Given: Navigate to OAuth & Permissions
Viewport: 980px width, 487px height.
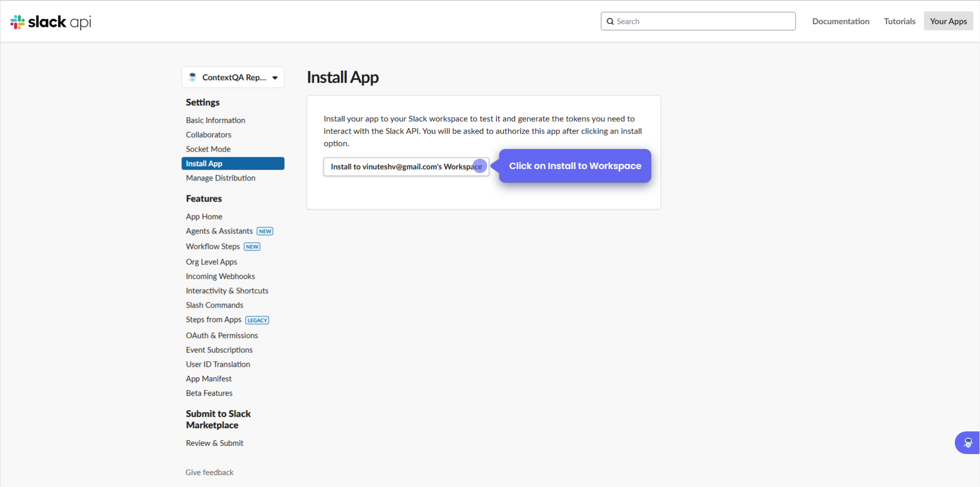Looking at the screenshot, I should click(x=221, y=335).
